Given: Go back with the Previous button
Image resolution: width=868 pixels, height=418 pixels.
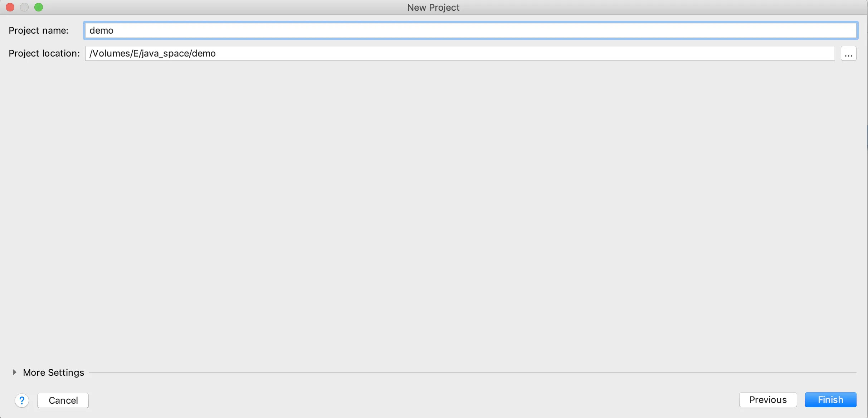Looking at the screenshot, I should click(768, 399).
